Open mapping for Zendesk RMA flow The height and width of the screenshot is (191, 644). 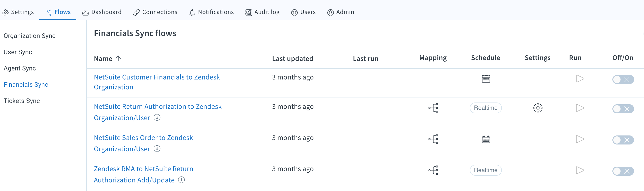pos(433,170)
